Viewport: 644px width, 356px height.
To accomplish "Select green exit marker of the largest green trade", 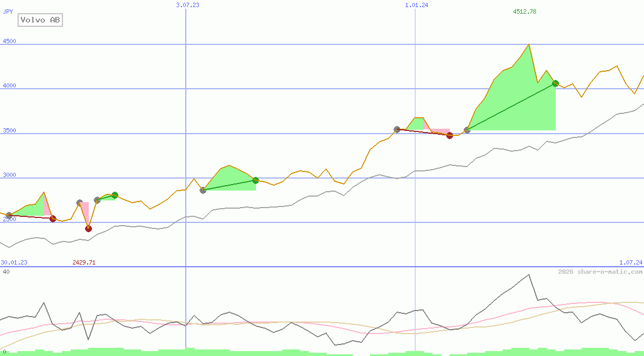I will tap(555, 83).
